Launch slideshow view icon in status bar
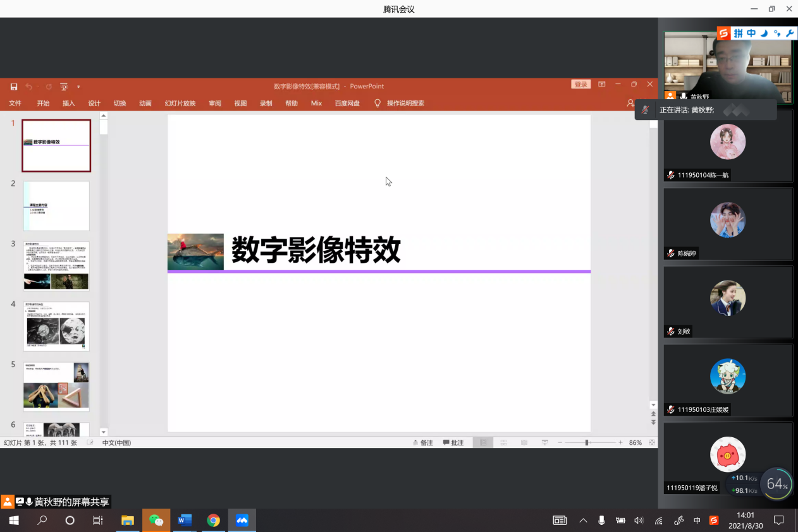Screen dimensions: 798x532 click(x=544, y=443)
